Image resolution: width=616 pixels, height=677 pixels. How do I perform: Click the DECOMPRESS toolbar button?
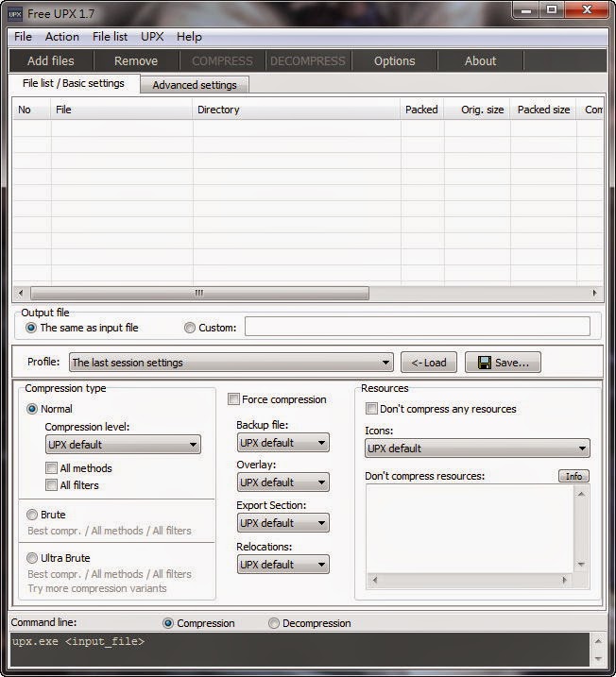click(x=308, y=60)
